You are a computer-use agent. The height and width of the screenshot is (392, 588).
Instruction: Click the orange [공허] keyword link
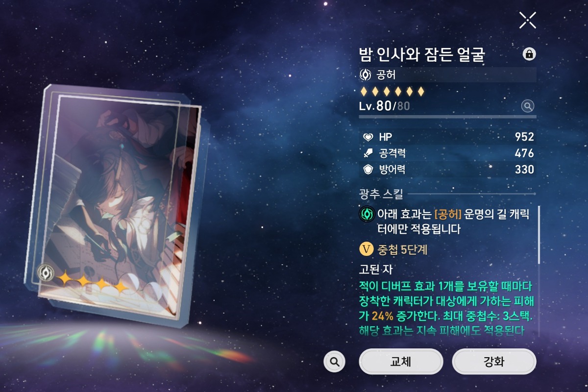point(448,215)
